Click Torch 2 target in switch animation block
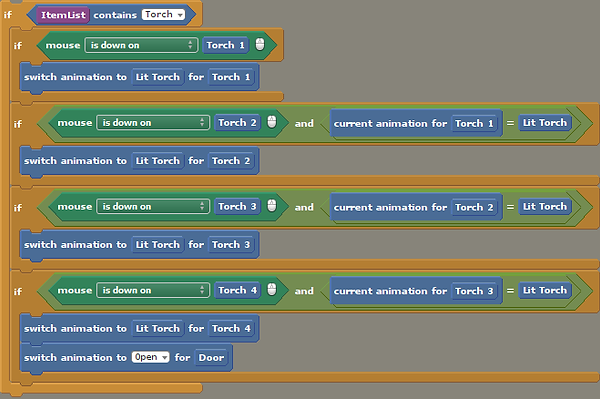Image resolution: width=600 pixels, height=399 pixels. tap(231, 161)
